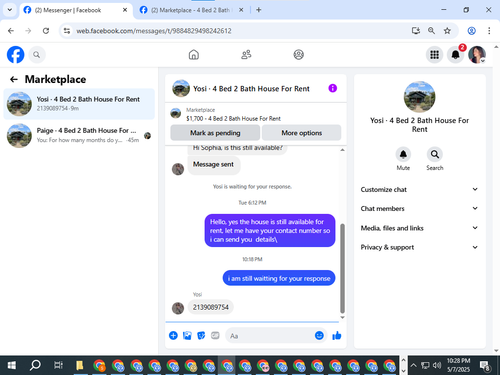
Task: Send a thumbs-up like
Action: click(x=337, y=335)
